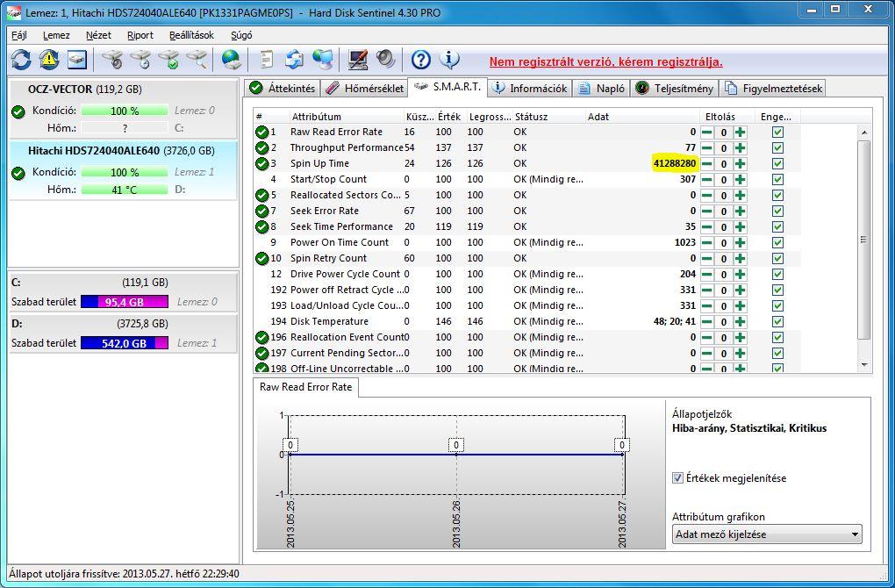895x588 pixels.
Task: Click the S.M.A.R.T. list scroll up arrow
Action: pyautogui.click(x=864, y=133)
